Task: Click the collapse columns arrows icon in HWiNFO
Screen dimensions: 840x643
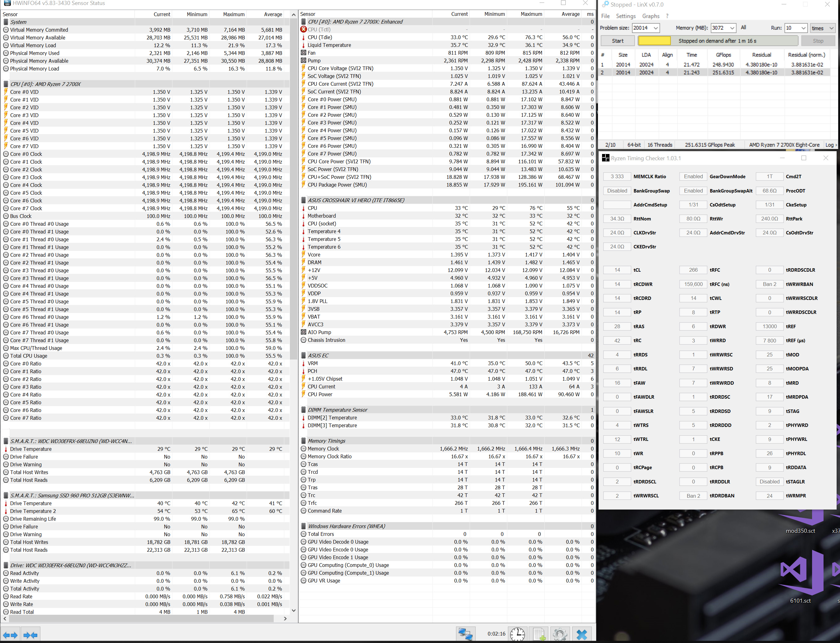Action: (30, 635)
